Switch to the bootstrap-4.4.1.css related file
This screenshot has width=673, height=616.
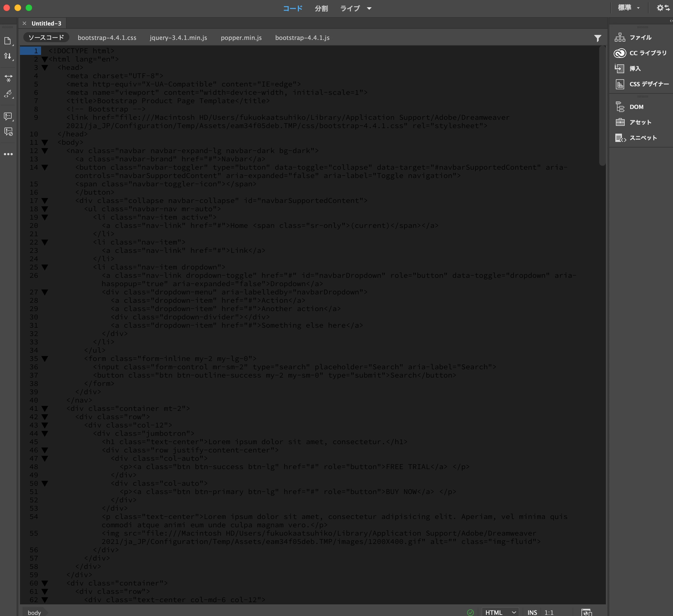[107, 38]
